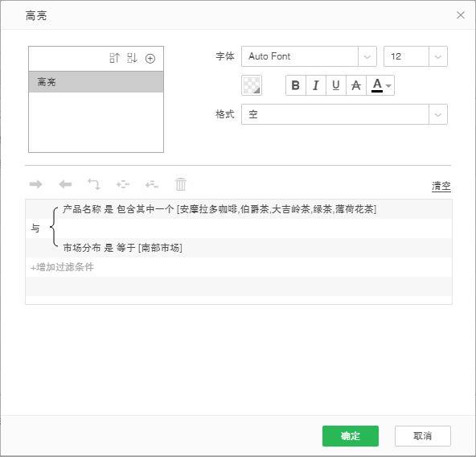Click +增加过滤条件 to add filter
476x457 pixels.
62,267
